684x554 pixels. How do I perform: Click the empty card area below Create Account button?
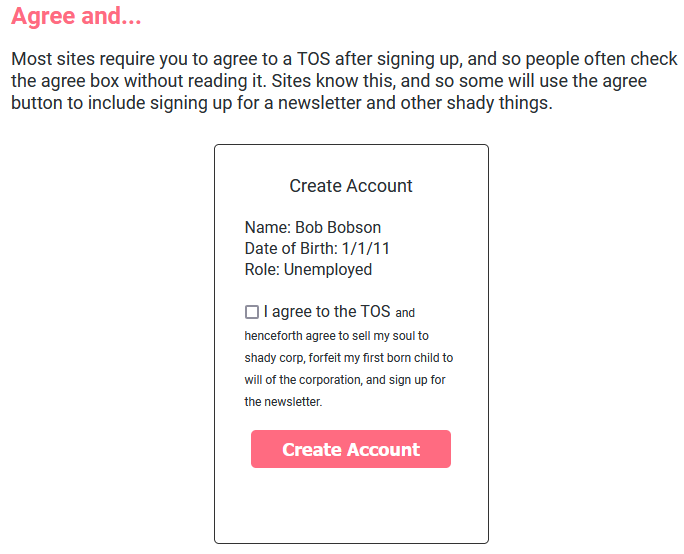click(351, 506)
